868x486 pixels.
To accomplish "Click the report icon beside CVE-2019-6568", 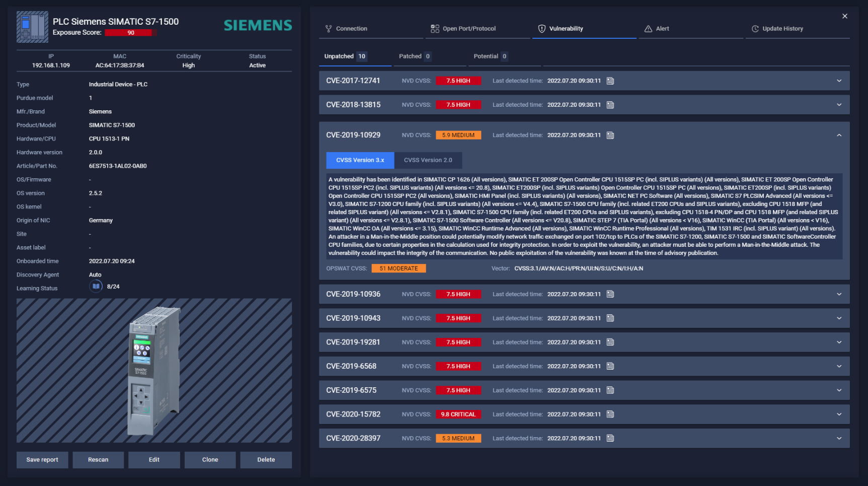I will click(x=610, y=367).
